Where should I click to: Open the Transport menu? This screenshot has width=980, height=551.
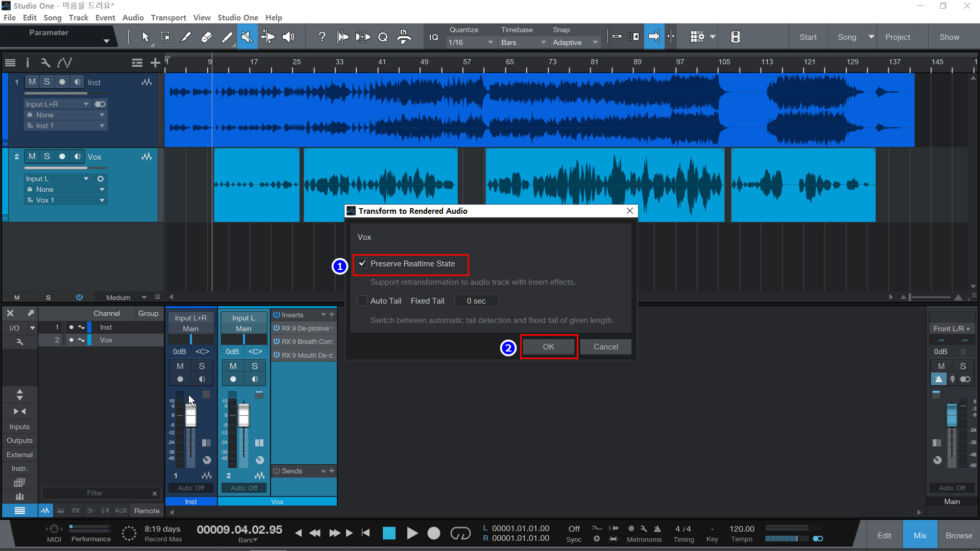[168, 17]
